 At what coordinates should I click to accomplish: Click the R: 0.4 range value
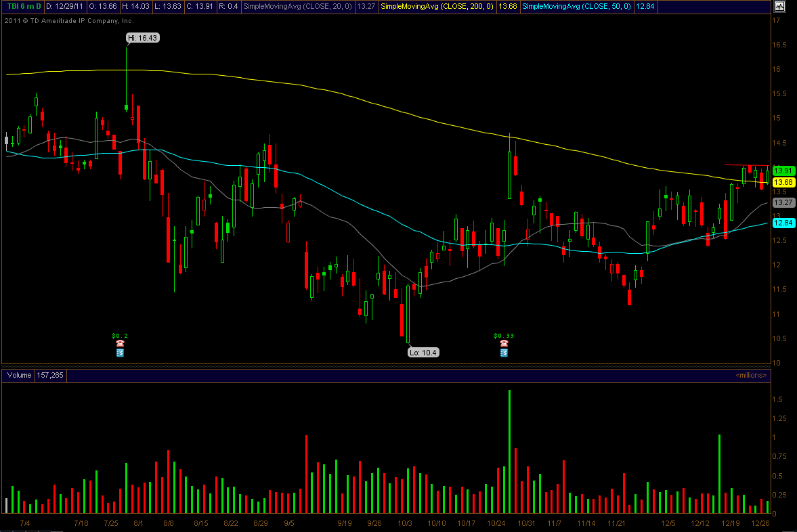point(228,6)
